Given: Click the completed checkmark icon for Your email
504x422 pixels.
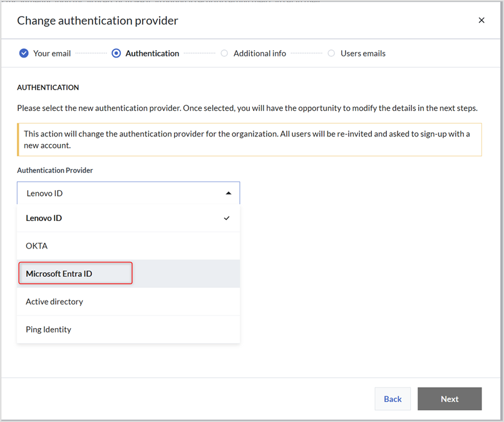Looking at the screenshot, I should click(24, 53).
